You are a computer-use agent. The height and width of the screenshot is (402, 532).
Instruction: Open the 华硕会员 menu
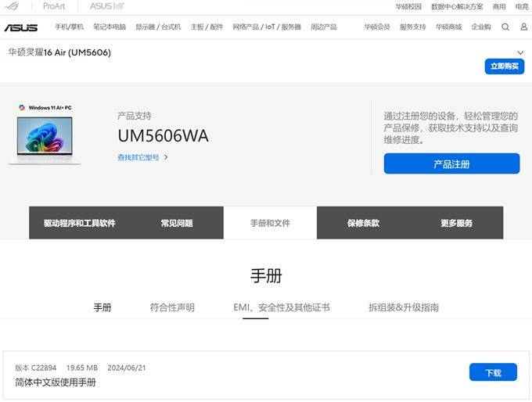[377, 27]
